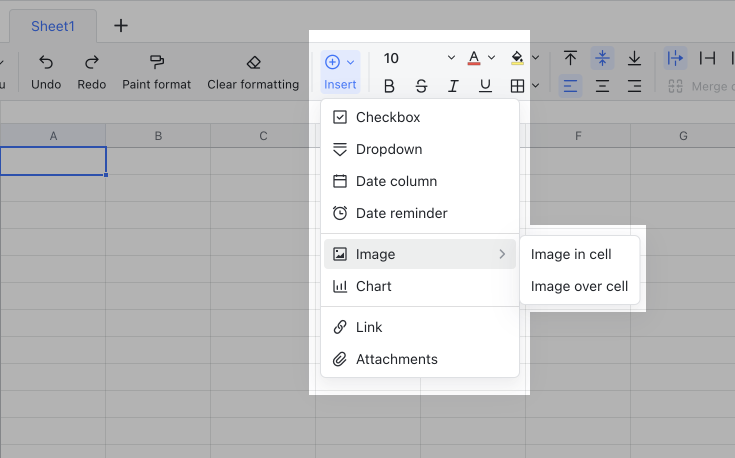This screenshot has width=735, height=458.
Task: Align text to top vertically
Action: 570,58
